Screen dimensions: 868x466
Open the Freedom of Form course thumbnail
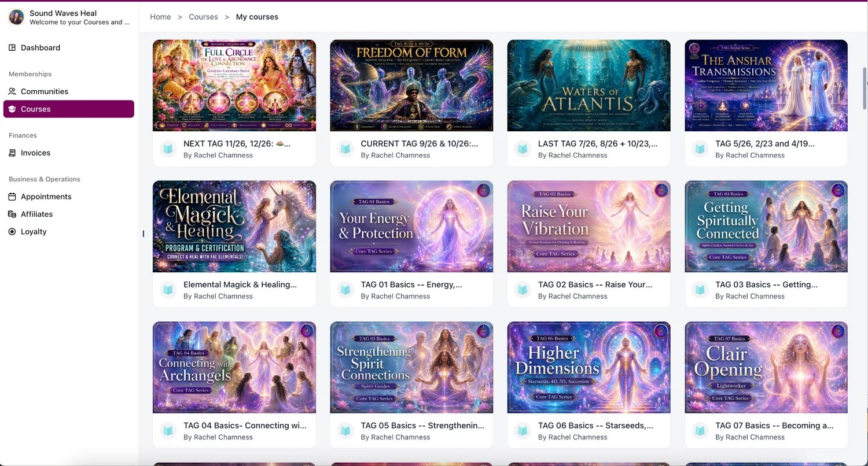[411, 86]
